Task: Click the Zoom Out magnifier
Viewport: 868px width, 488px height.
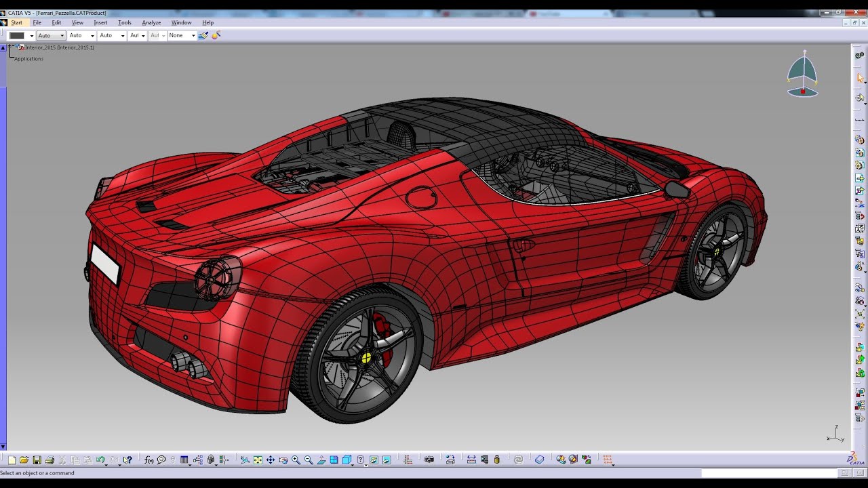Action: [x=309, y=460]
